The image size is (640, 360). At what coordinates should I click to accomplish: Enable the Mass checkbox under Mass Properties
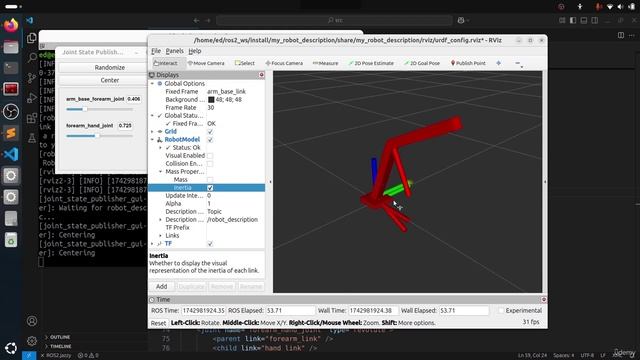click(x=210, y=180)
